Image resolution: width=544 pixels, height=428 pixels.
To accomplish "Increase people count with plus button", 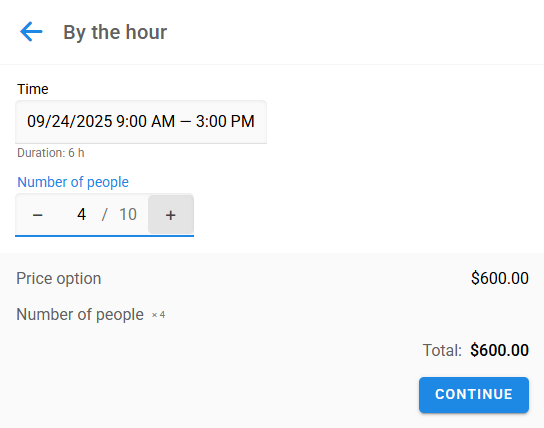I will coord(171,215).
